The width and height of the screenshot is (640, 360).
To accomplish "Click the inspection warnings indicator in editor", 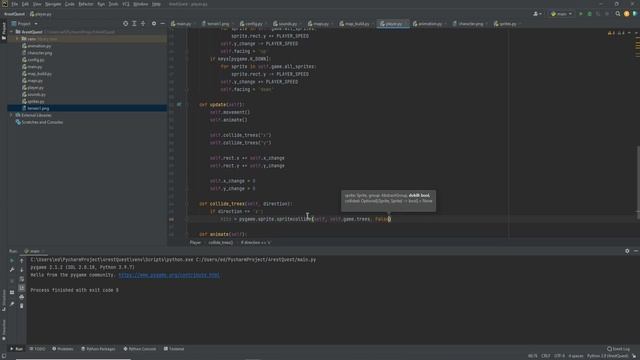I will (616, 33).
